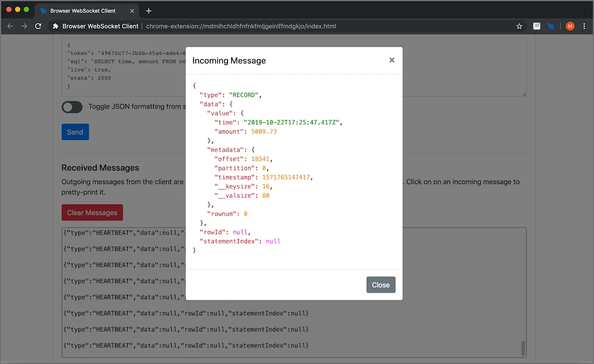The image size is (594, 364).
Task: Click the "value" key in JSON
Action: tap(220, 113)
